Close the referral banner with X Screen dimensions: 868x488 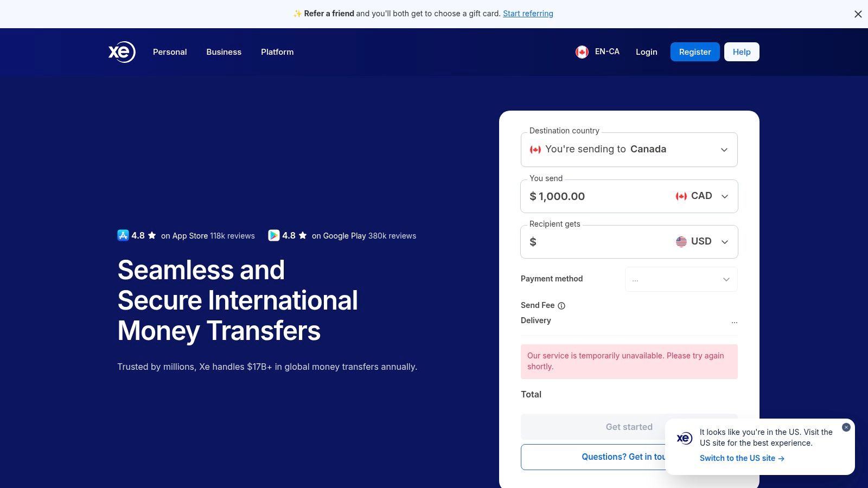pos(858,14)
